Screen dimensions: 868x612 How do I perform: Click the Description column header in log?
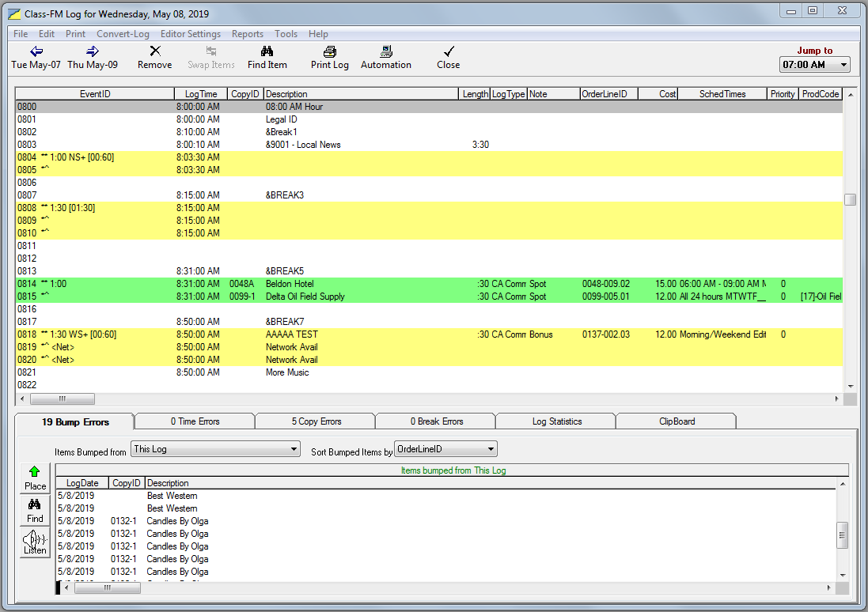[x=361, y=94]
